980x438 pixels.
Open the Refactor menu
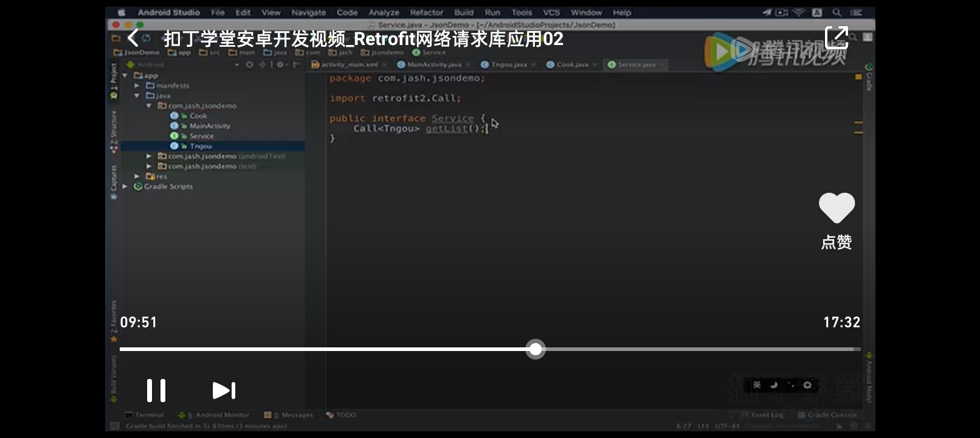pyautogui.click(x=427, y=12)
